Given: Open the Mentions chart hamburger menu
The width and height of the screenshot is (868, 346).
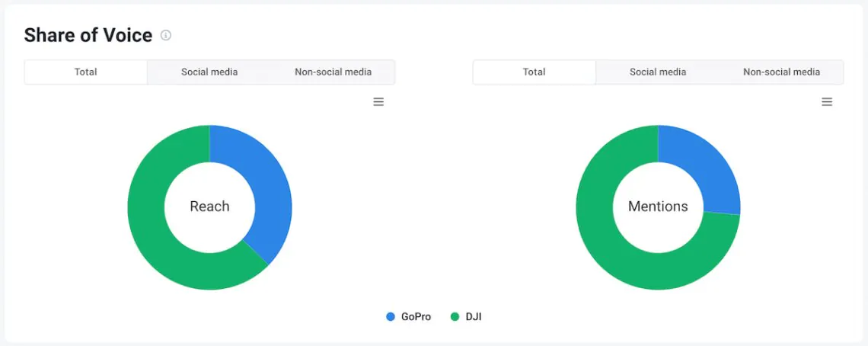Looking at the screenshot, I should pyautogui.click(x=827, y=102).
